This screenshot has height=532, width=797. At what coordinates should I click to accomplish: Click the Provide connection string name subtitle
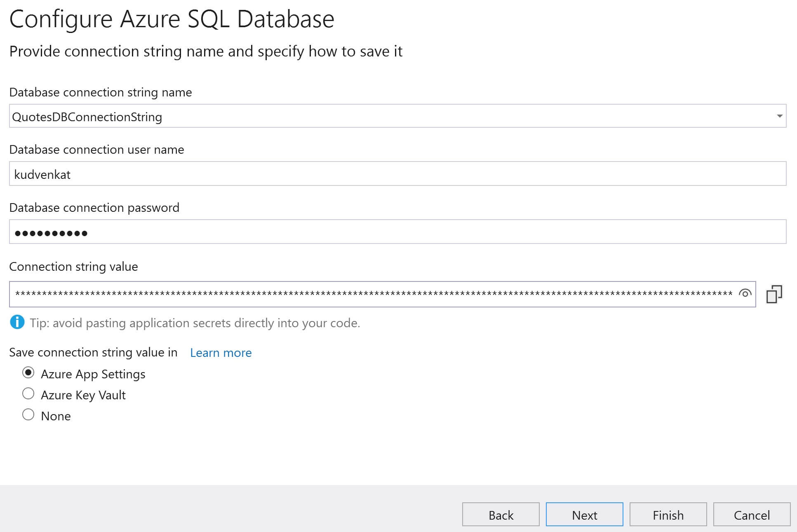[206, 52]
